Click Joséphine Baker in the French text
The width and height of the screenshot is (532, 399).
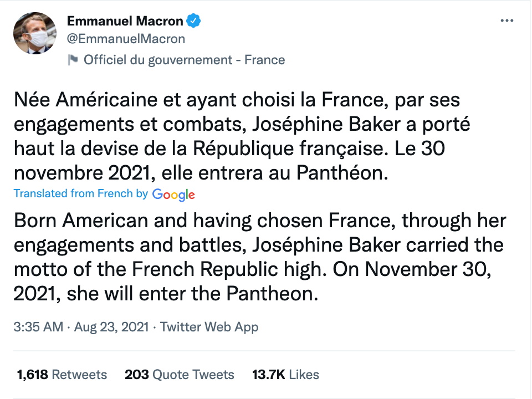click(x=326, y=124)
